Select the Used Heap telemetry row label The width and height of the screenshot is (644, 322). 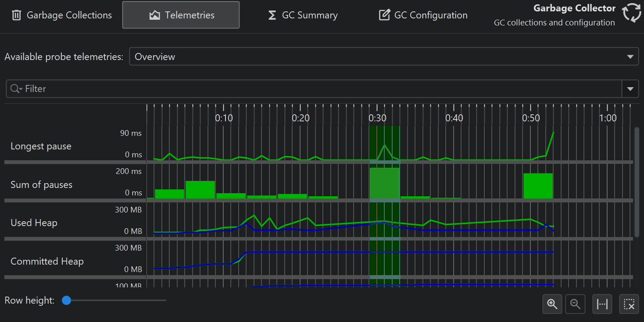click(34, 223)
